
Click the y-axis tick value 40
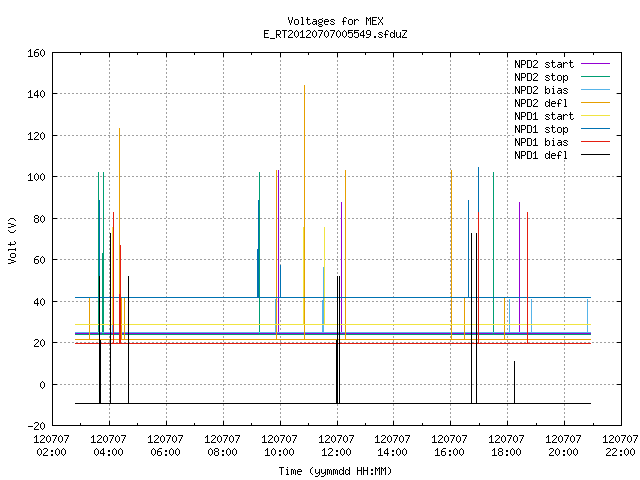(39, 302)
